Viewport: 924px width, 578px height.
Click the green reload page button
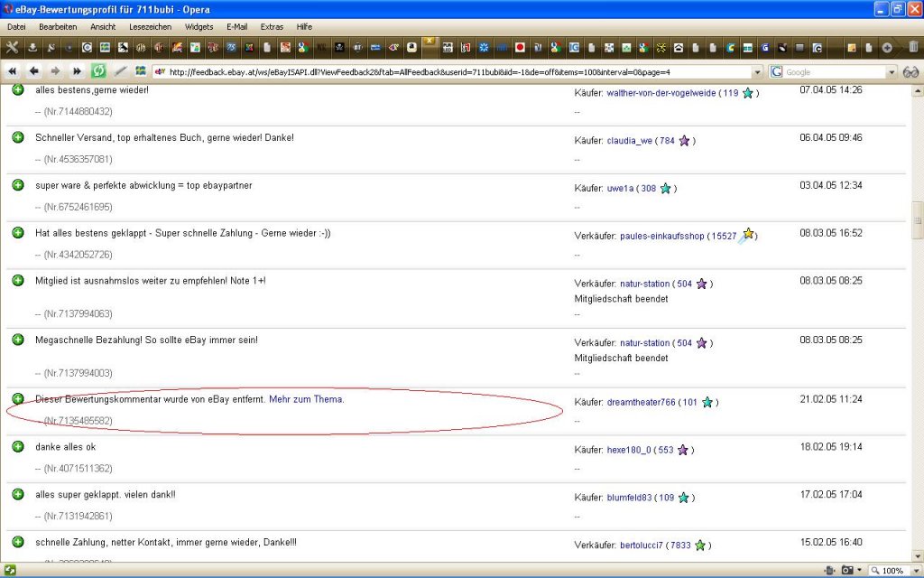(98, 71)
